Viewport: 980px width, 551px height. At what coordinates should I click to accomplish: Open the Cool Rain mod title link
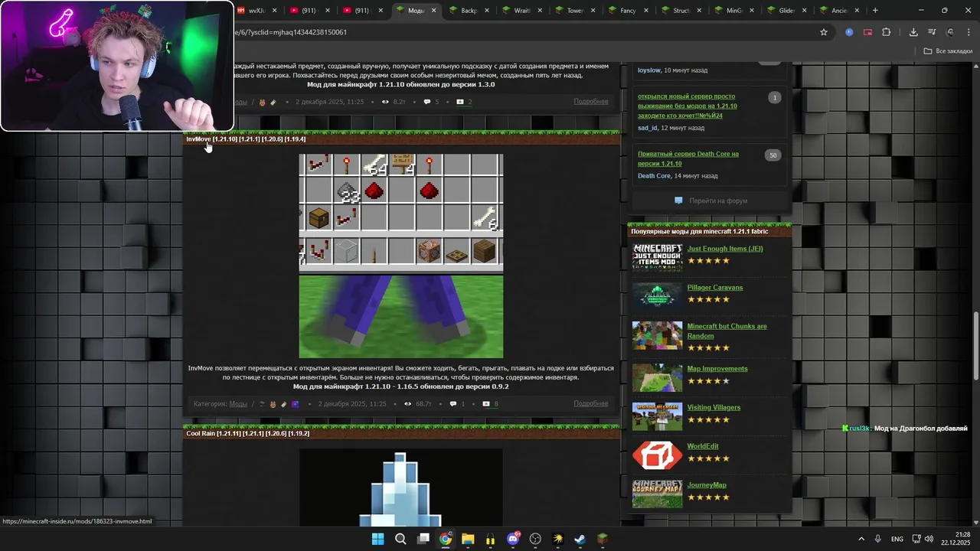[x=248, y=434]
